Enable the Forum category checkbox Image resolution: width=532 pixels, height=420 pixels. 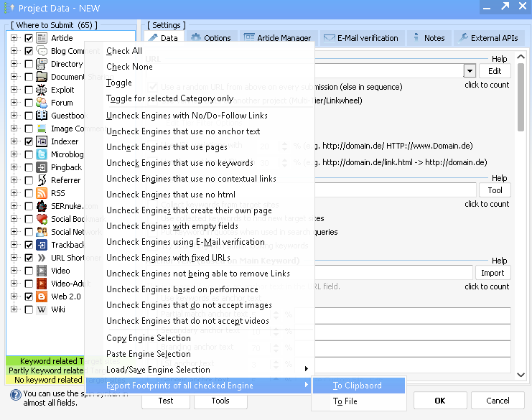coord(29,103)
